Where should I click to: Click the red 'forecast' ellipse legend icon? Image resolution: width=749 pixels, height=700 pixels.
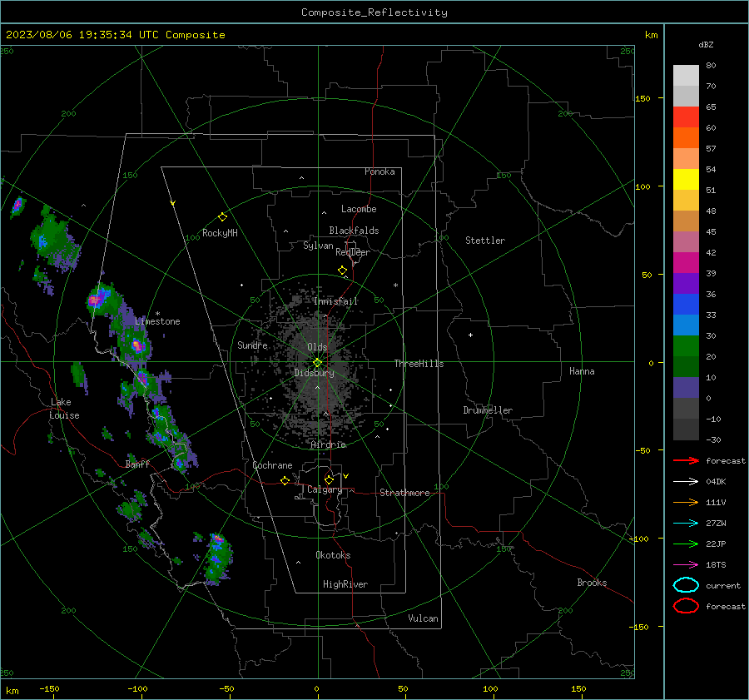click(686, 606)
